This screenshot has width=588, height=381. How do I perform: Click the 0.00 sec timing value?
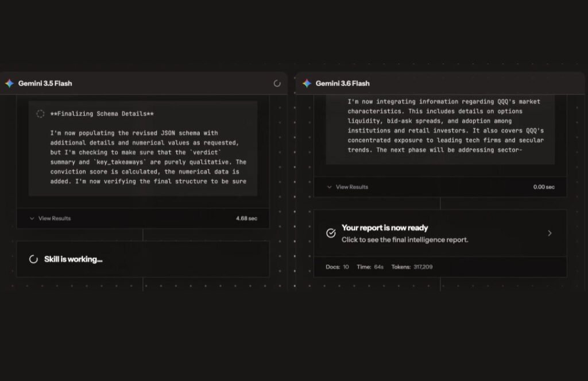point(544,187)
